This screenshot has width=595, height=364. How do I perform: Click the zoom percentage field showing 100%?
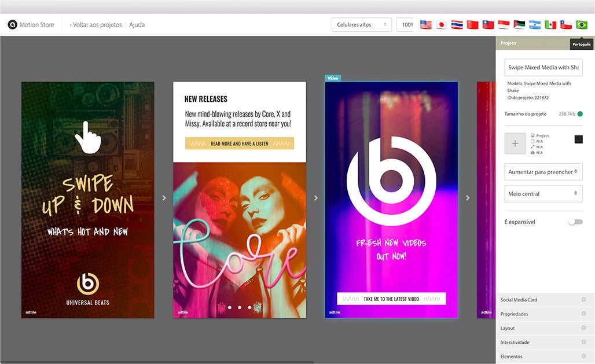[405, 25]
